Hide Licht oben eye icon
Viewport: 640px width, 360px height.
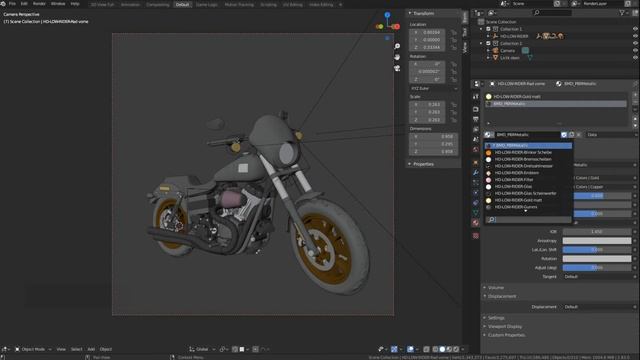point(635,58)
